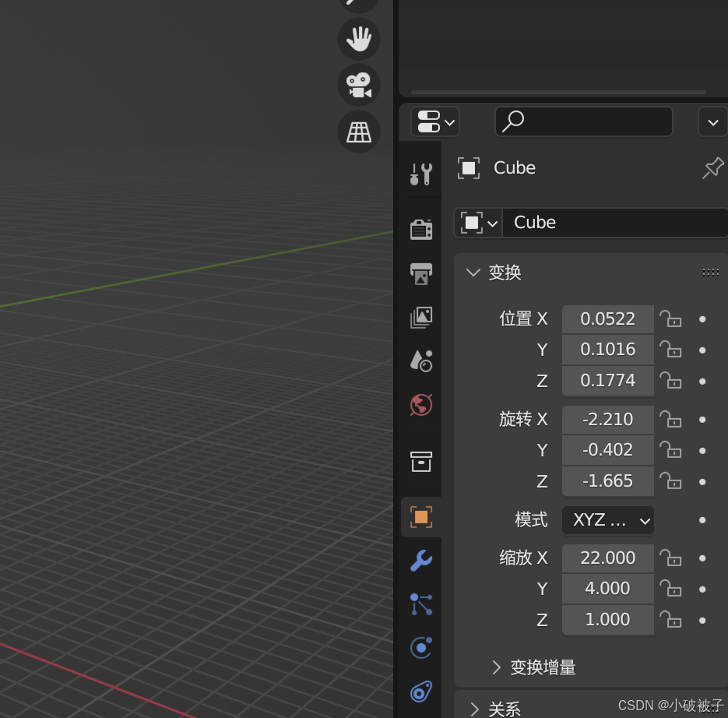Open the editor type dropdown
The height and width of the screenshot is (718, 728).
click(x=435, y=121)
